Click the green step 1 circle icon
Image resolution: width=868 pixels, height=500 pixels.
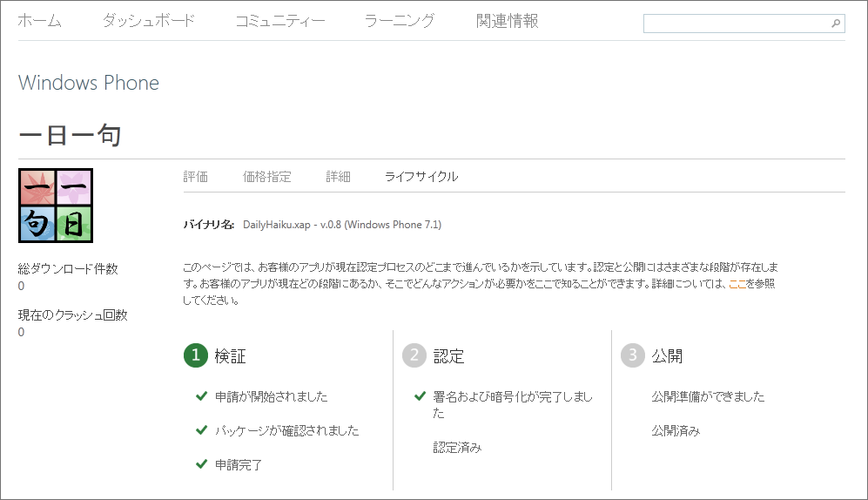click(195, 355)
